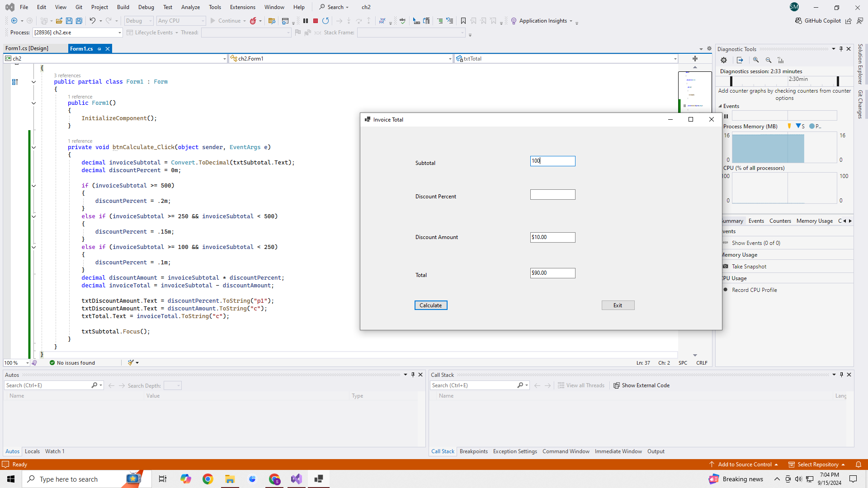Toggle auto-hide pin on Call Stack panel
This screenshot has width=868, height=488.
pos(841,375)
